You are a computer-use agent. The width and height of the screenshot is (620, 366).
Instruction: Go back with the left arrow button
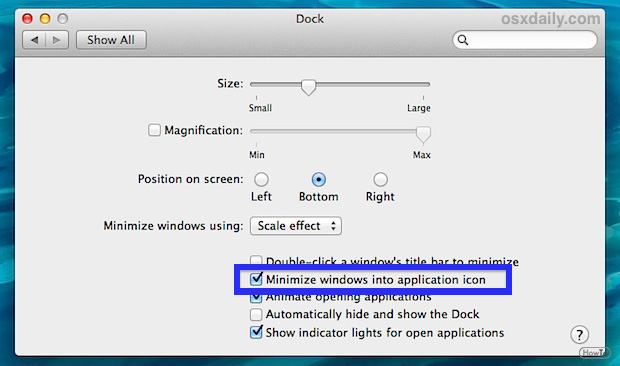point(34,40)
